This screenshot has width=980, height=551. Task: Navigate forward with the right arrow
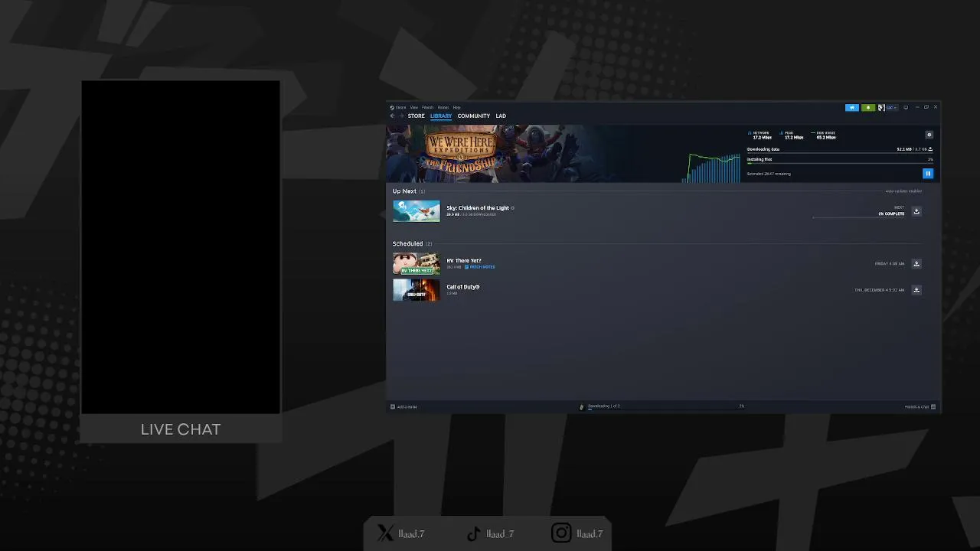(x=401, y=116)
